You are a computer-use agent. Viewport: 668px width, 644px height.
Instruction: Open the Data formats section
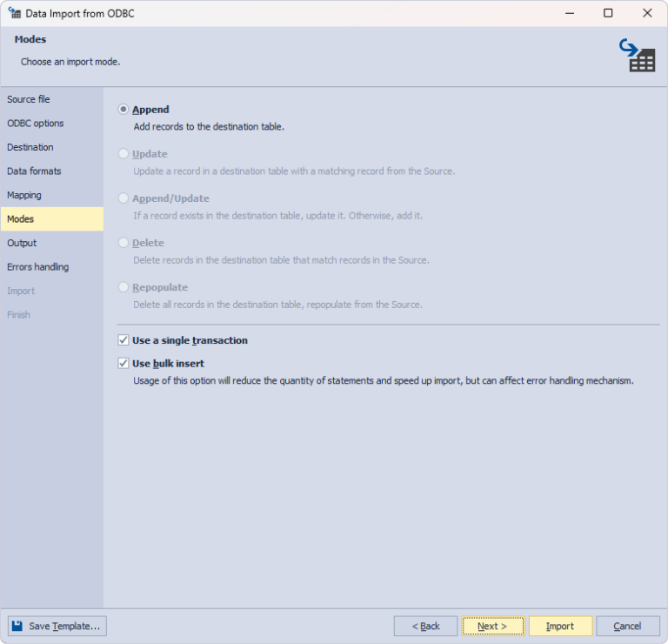point(34,171)
